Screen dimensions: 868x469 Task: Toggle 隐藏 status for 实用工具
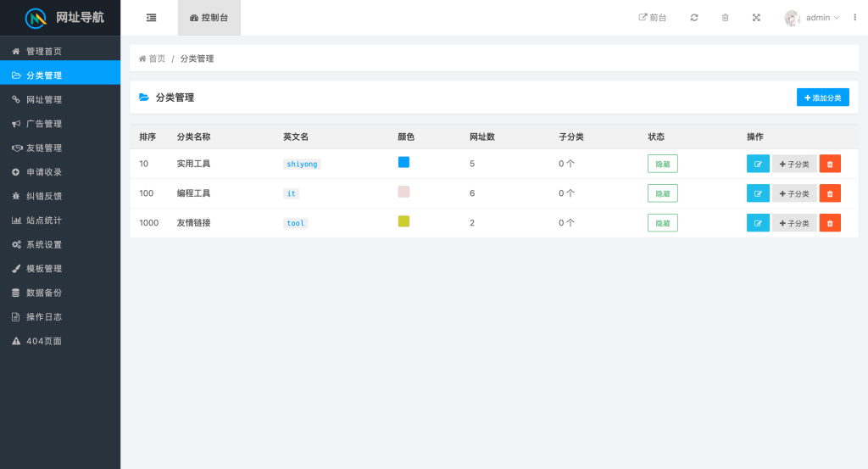click(x=663, y=164)
